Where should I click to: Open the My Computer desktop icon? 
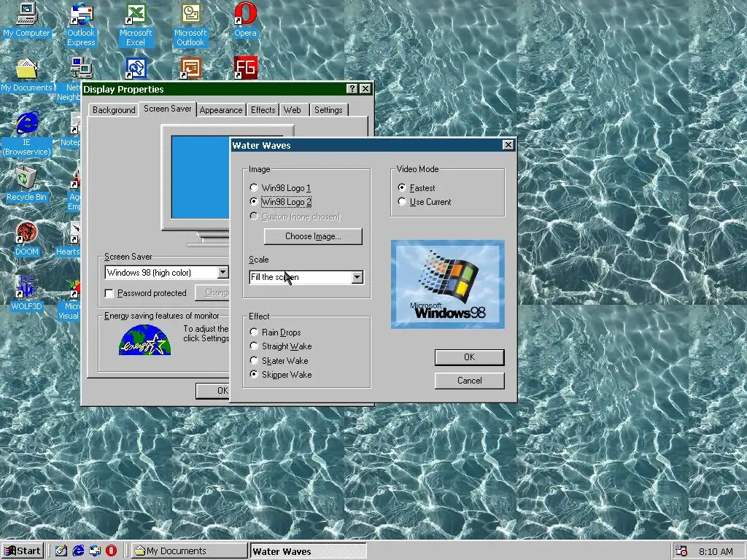click(27, 20)
